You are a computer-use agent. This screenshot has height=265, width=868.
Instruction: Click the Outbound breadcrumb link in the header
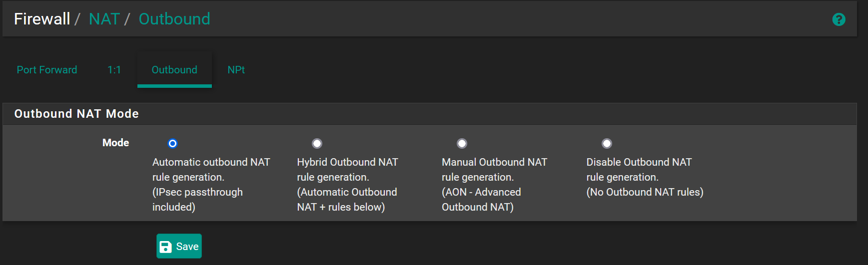(174, 19)
